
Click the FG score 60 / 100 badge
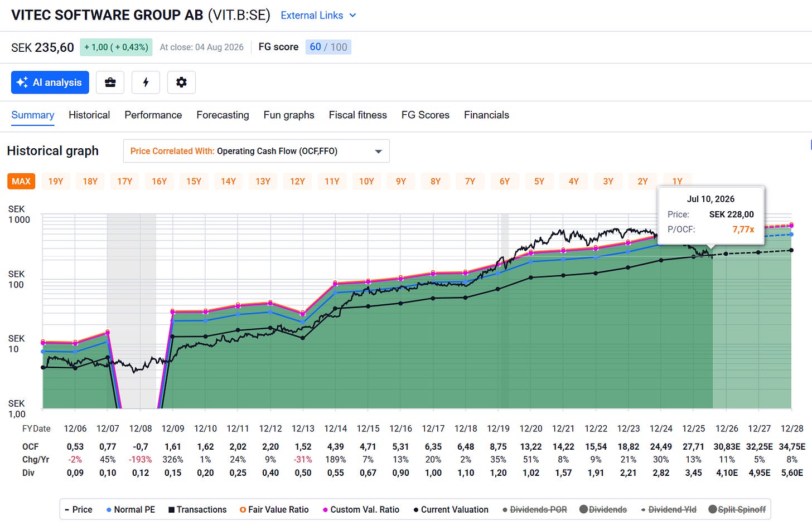(x=328, y=47)
